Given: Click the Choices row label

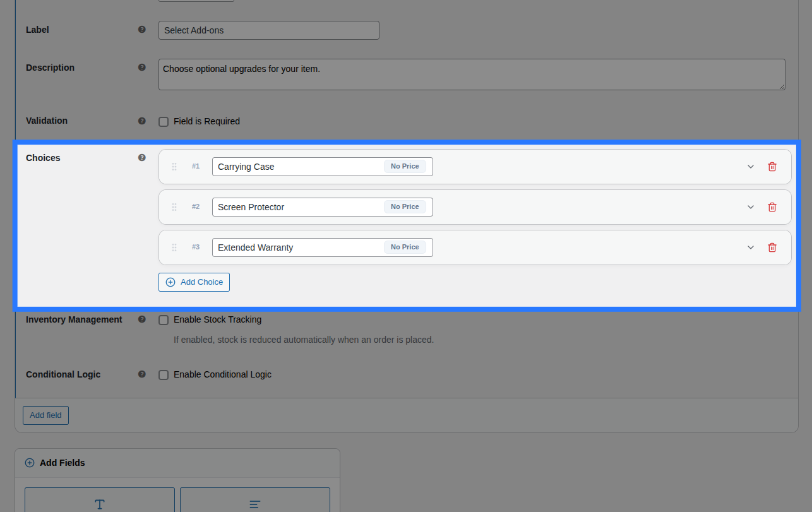Looking at the screenshot, I should coord(43,158).
